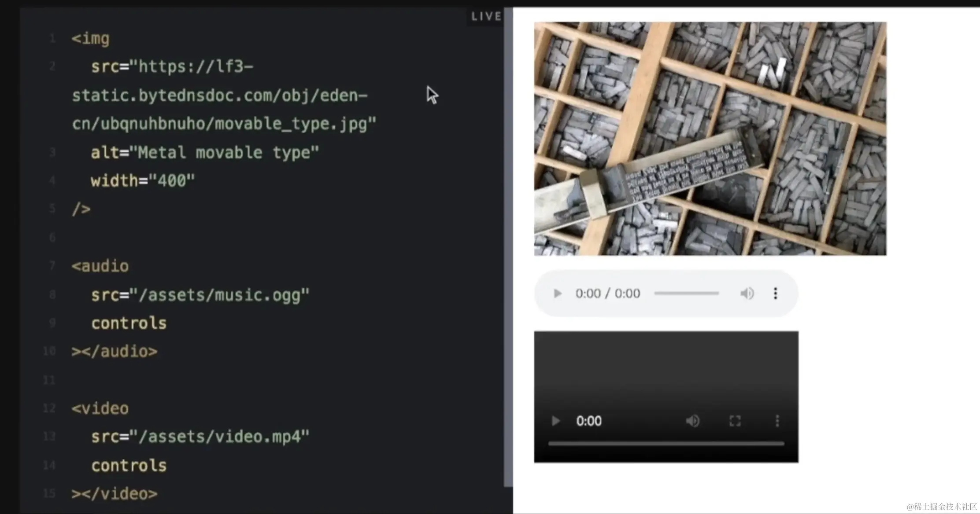Open video player more options menu
Viewport: 980px width, 514px height.
pyautogui.click(x=777, y=421)
